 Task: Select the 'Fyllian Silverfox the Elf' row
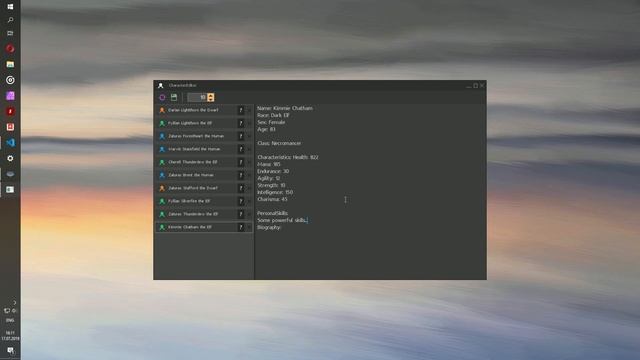pos(204,201)
